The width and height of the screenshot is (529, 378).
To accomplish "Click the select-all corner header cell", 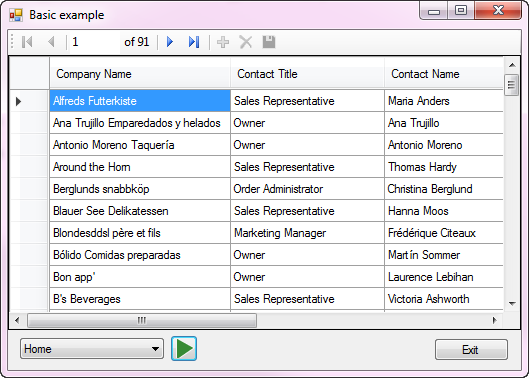I will coord(29,73).
